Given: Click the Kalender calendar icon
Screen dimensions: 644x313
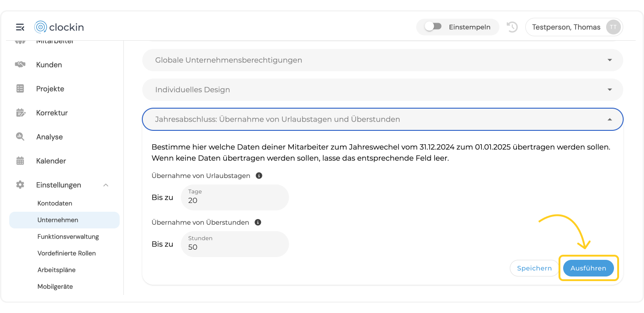Looking at the screenshot, I should pos(20,161).
